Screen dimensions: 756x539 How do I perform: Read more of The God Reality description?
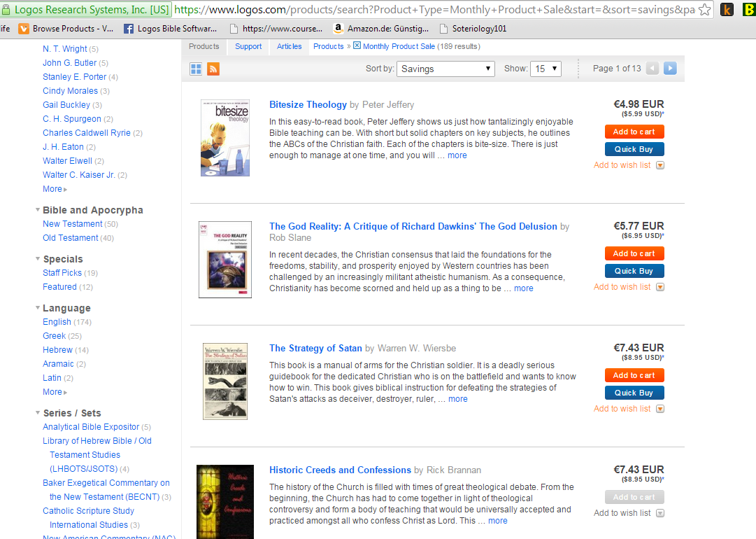[524, 288]
